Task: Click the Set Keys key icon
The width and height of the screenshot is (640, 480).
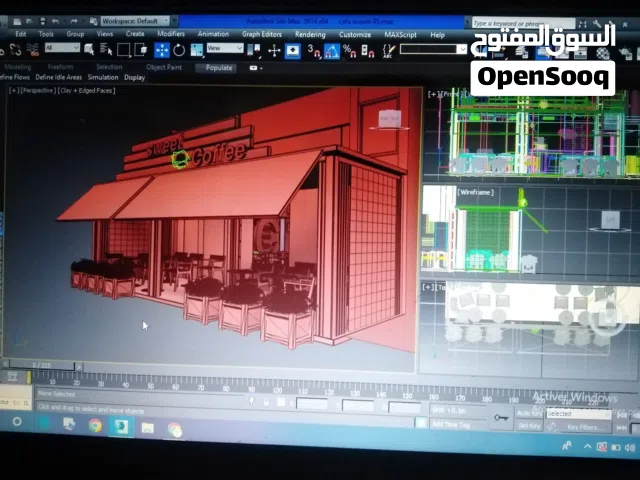Action: [x=500, y=417]
